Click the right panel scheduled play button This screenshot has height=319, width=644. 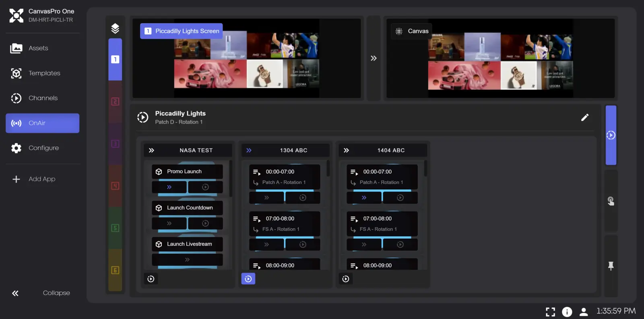tap(611, 135)
